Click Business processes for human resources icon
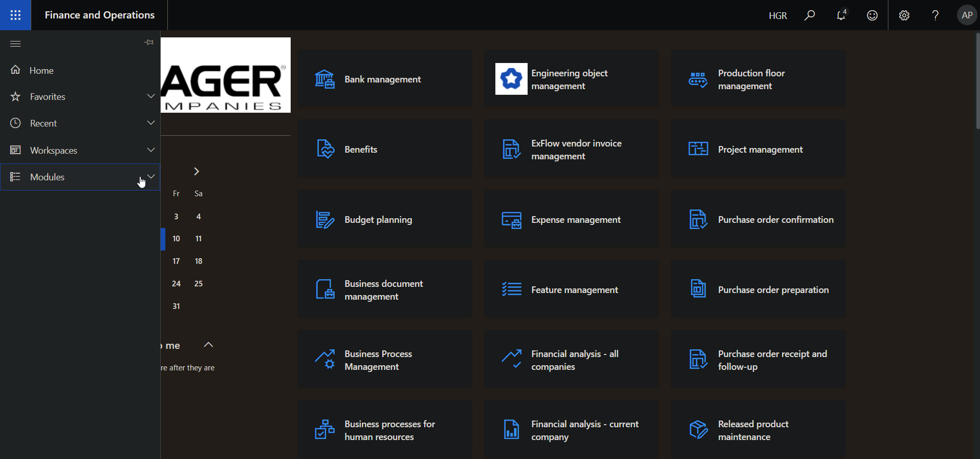The width and height of the screenshot is (980, 459). click(x=324, y=430)
